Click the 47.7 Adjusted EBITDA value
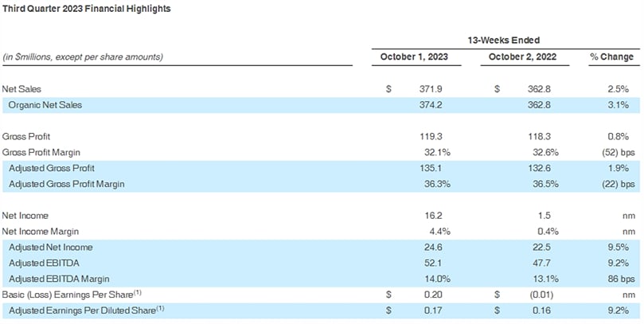The image size is (644, 324). [541, 263]
